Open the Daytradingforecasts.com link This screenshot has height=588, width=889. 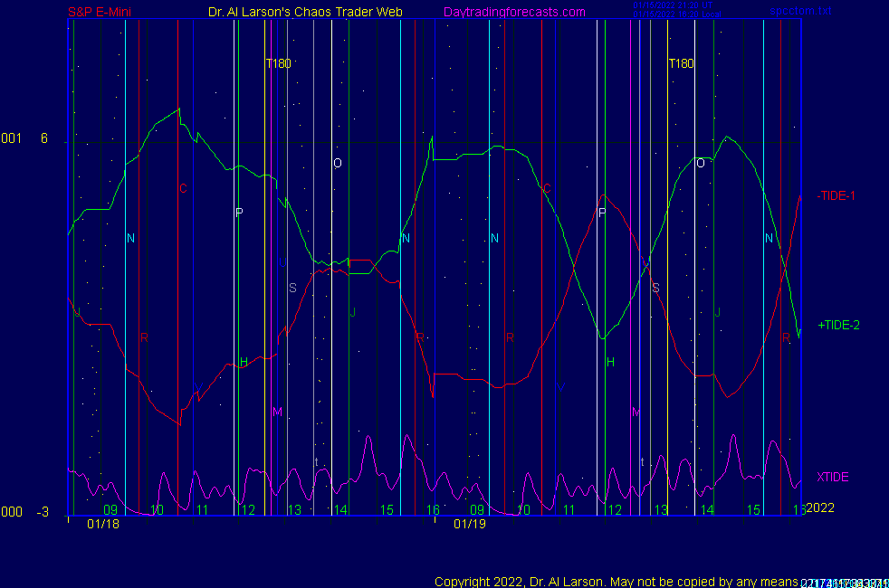513,12
